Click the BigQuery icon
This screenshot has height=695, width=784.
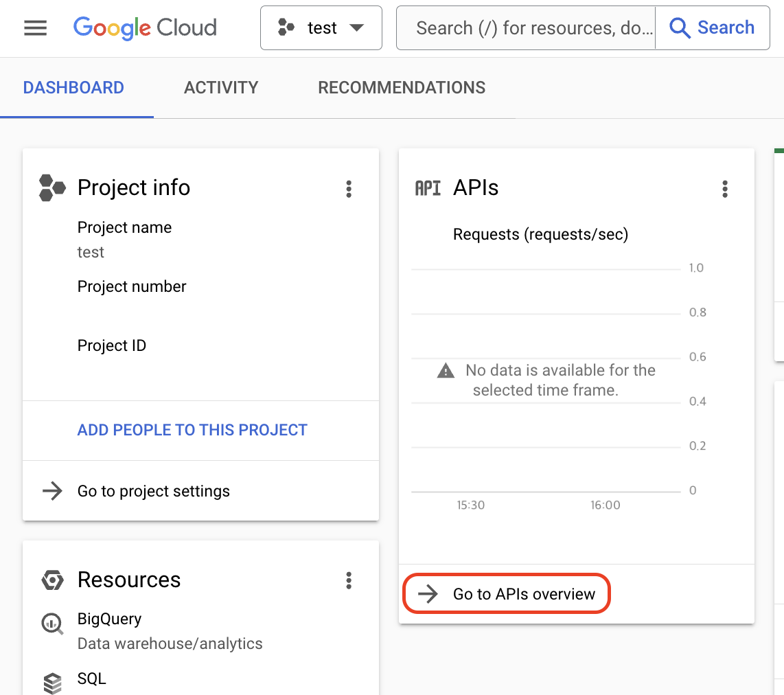52,624
